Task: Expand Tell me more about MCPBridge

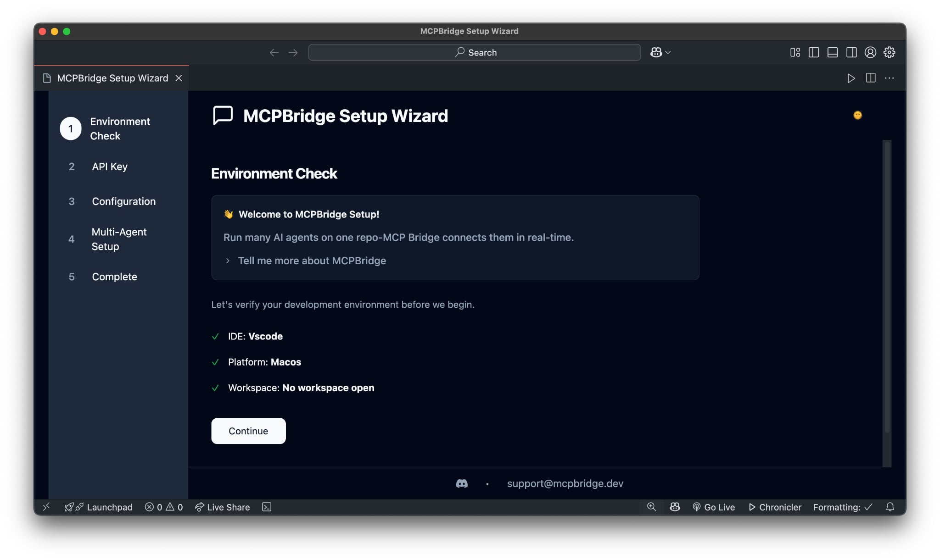Action: (x=312, y=261)
